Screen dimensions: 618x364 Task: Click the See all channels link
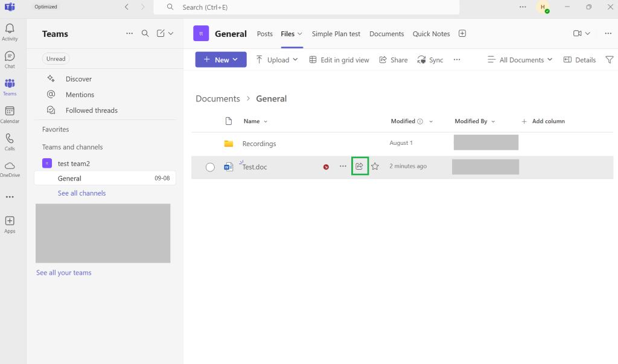(81, 193)
